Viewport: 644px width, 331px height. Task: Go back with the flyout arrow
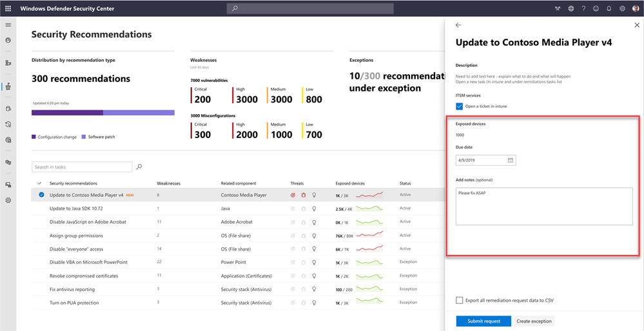[458, 25]
